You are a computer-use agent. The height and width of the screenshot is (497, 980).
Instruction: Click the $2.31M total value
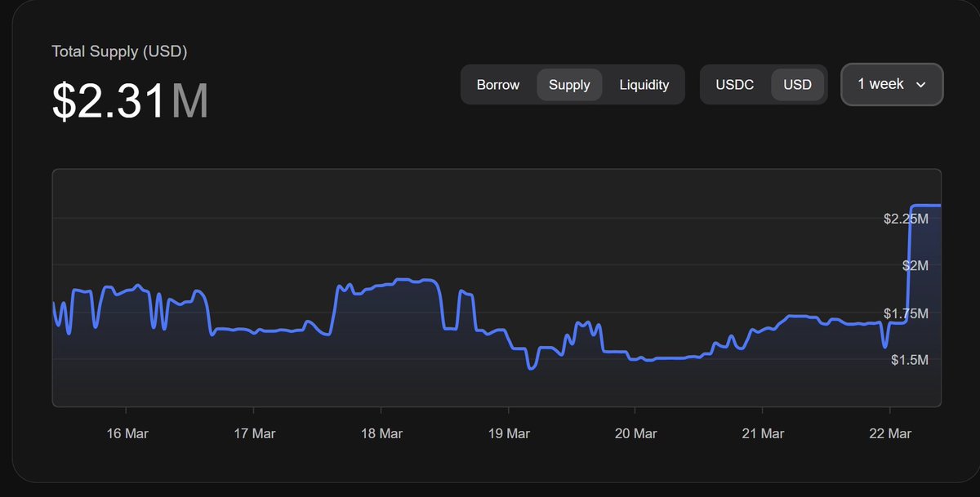[x=130, y=100]
